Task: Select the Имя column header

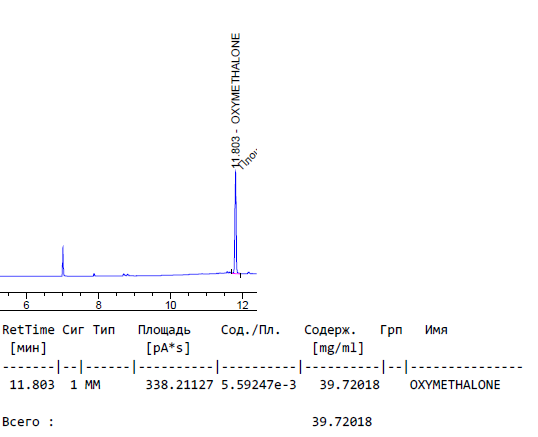Action: [x=436, y=330]
